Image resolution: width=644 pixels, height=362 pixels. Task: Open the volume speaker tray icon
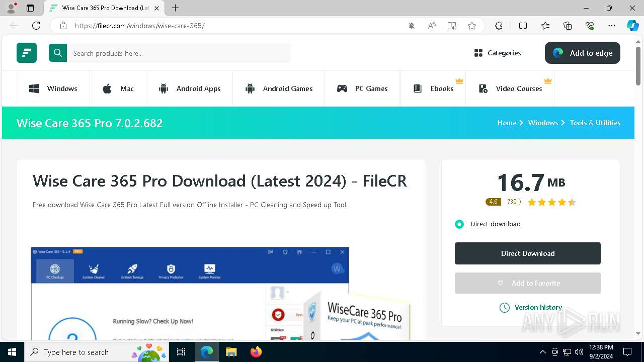click(x=579, y=352)
